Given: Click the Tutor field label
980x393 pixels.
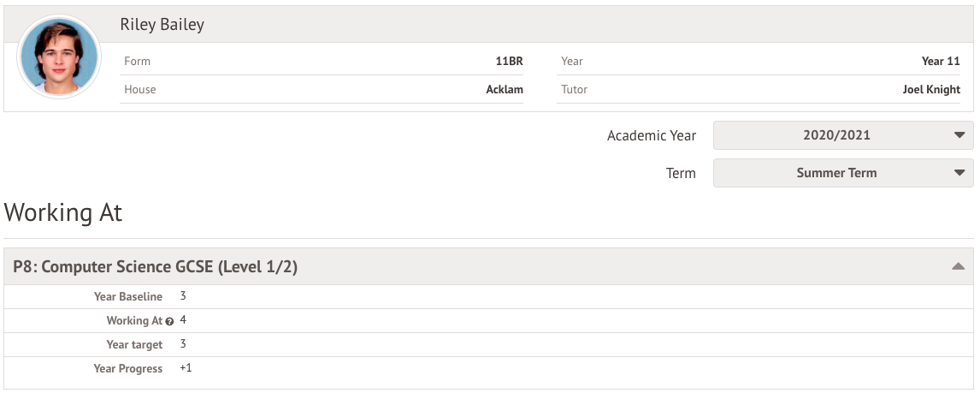Looking at the screenshot, I should [574, 89].
